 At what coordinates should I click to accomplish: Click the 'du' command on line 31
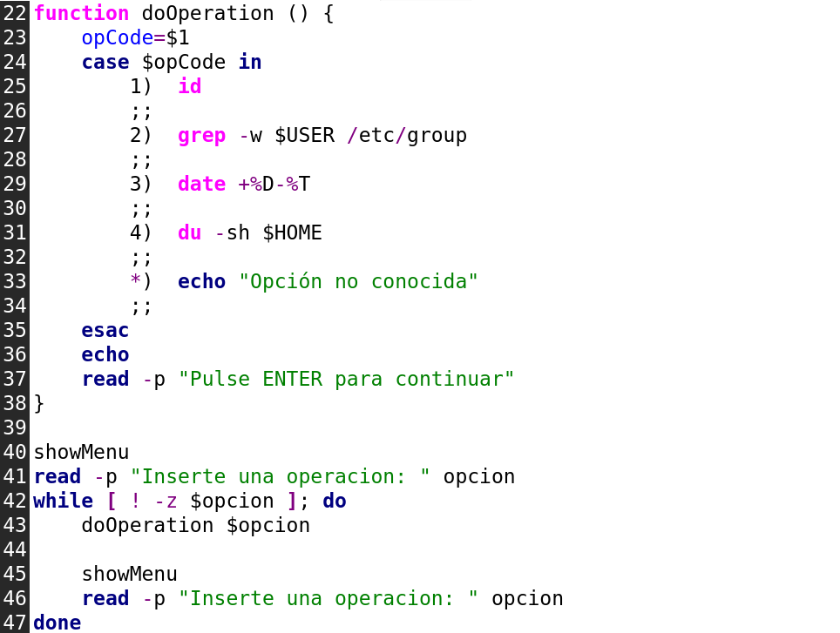189,233
